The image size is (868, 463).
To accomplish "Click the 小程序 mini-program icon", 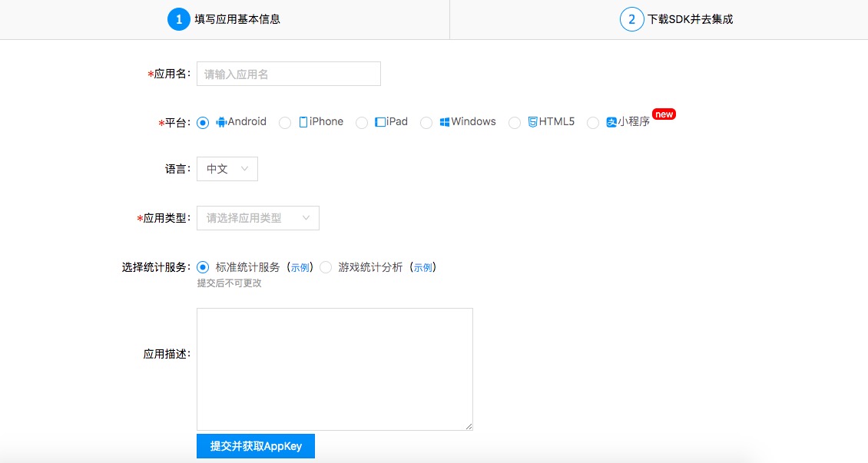I will (x=611, y=122).
